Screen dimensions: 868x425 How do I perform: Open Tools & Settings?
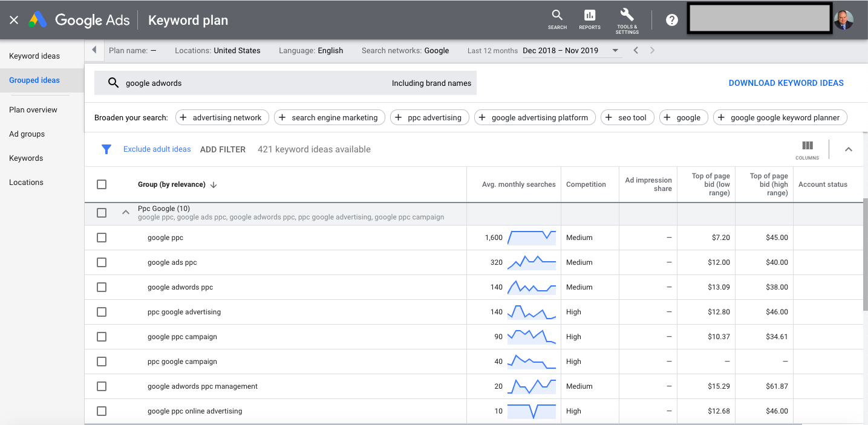627,19
